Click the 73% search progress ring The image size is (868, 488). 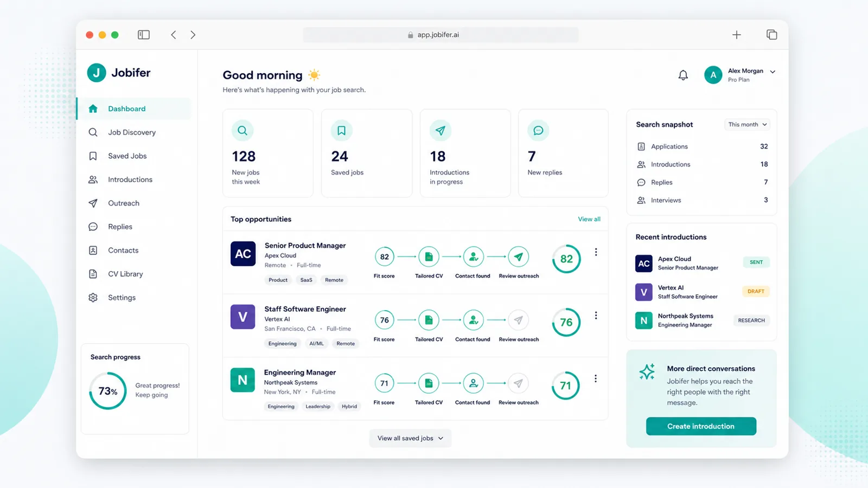pyautogui.click(x=108, y=391)
